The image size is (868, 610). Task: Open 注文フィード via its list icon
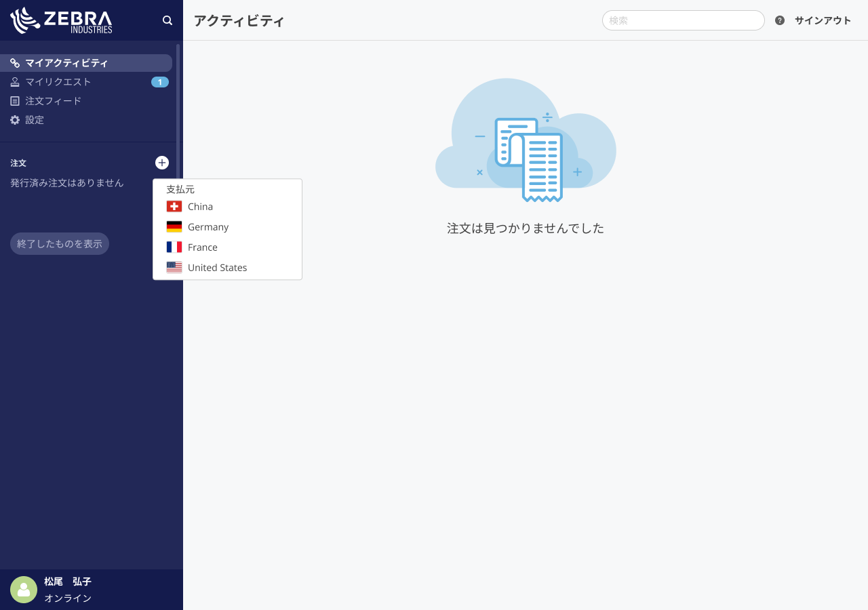pos(15,100)
